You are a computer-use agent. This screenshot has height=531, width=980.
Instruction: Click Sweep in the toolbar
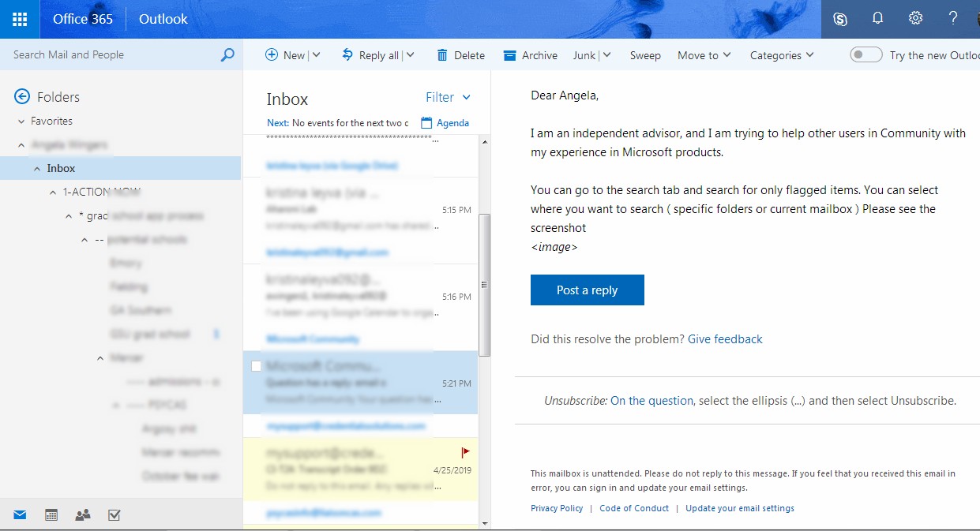645,55
